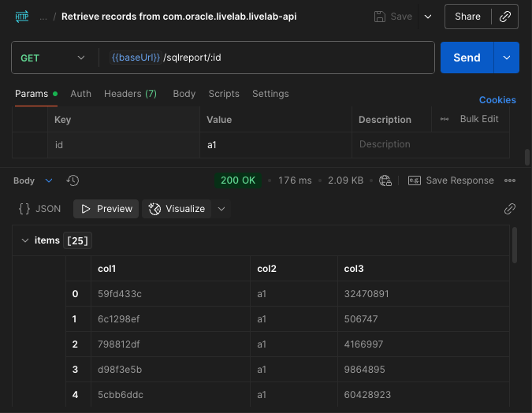Open the response more options ellipsis

(x=510, y=180)
